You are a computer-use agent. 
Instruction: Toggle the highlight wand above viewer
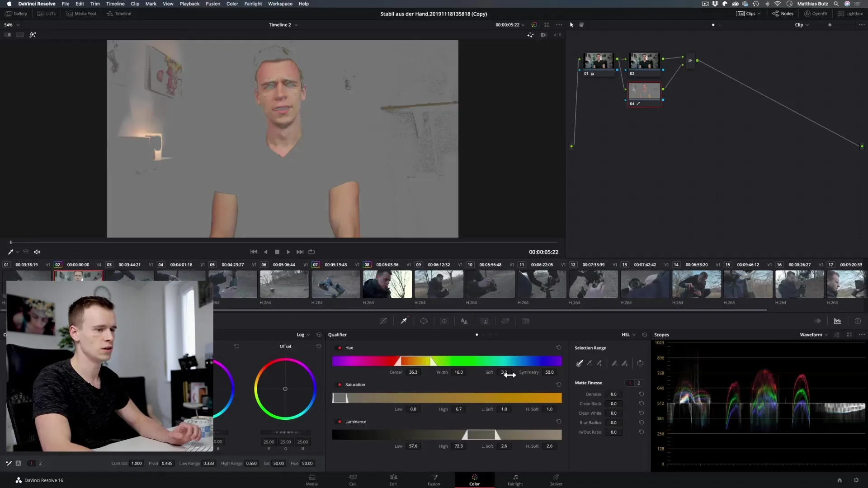[33, 35]
